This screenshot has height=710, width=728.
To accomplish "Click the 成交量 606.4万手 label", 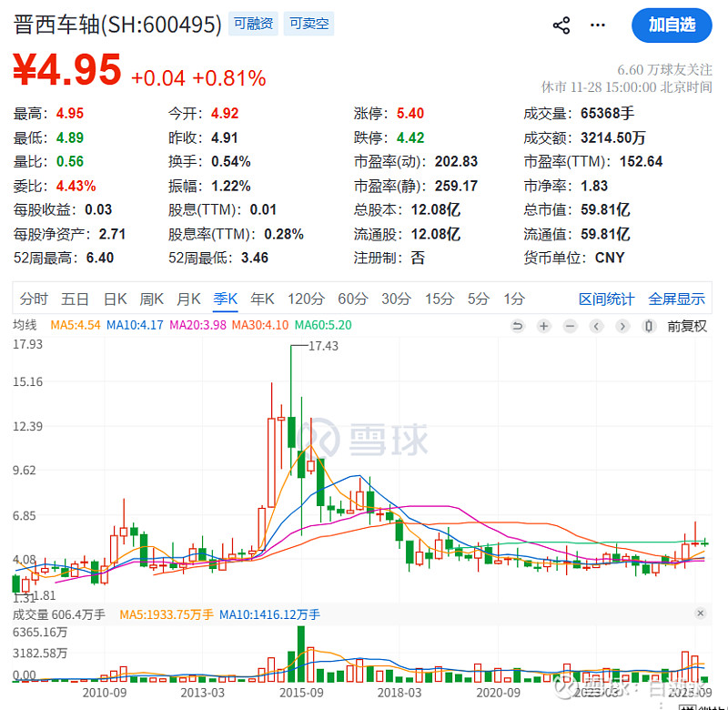I will pos(59,614).
